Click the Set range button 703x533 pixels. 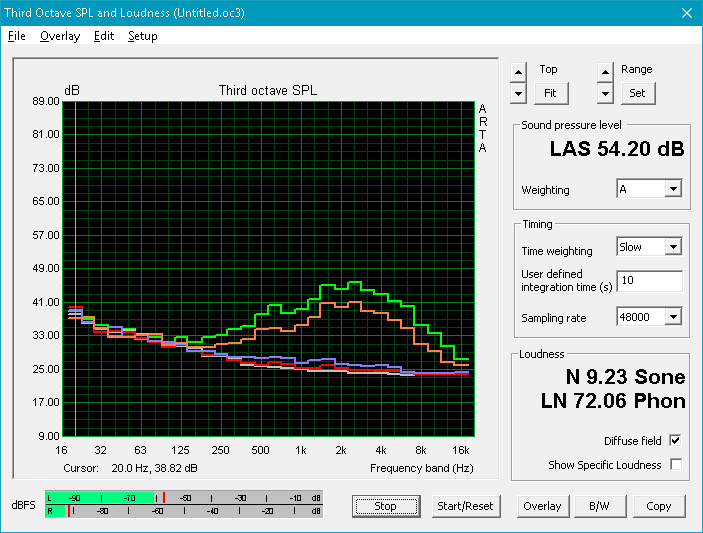coord(638,93)
